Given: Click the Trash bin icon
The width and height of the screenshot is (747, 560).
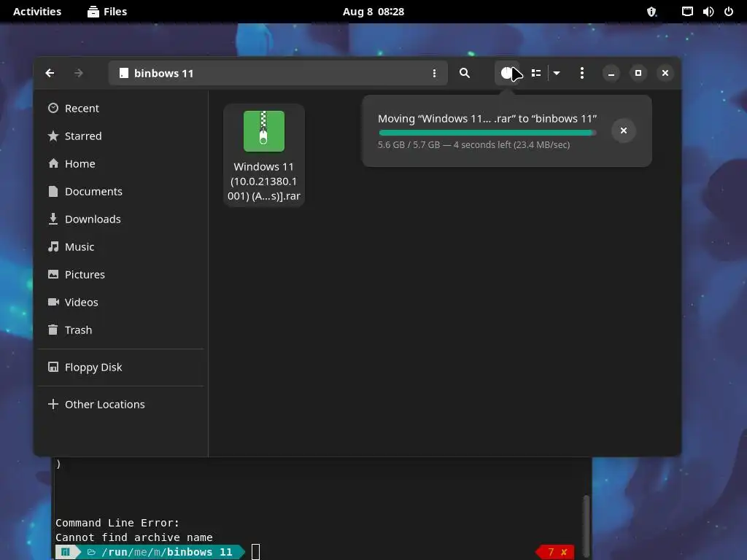Looking at the screenshot, I should 53,330.
